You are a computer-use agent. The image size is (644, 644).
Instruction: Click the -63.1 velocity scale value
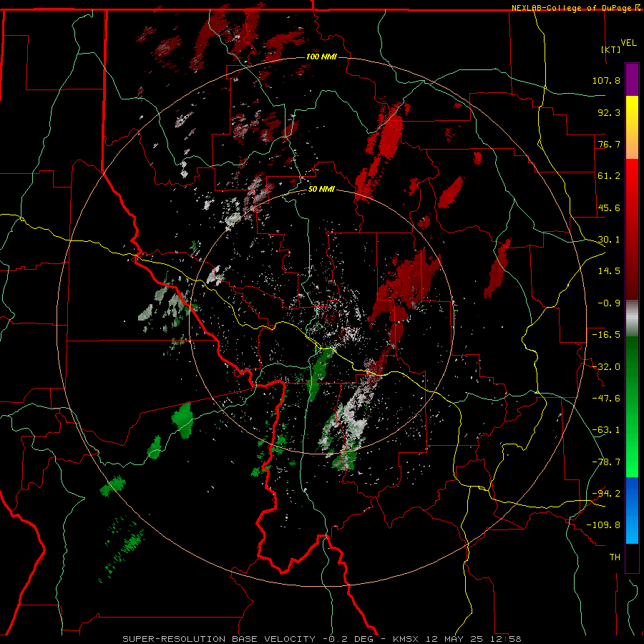pyautogui.click(x=606, y=430)
